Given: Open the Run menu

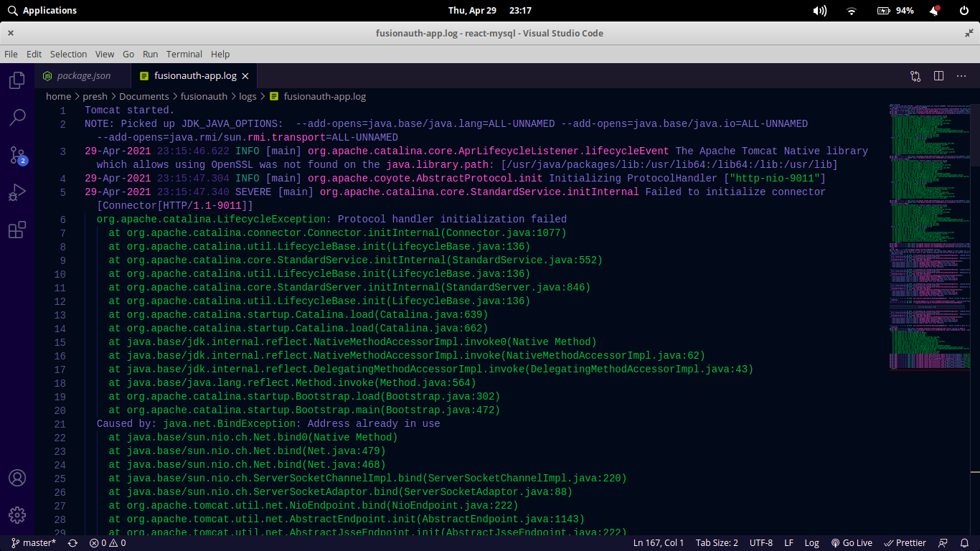Looking at the screenshot, I should pos(150,54).
